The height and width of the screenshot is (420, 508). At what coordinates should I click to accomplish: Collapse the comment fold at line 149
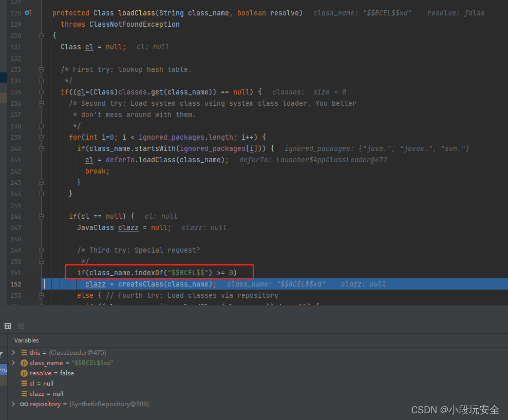41,251
